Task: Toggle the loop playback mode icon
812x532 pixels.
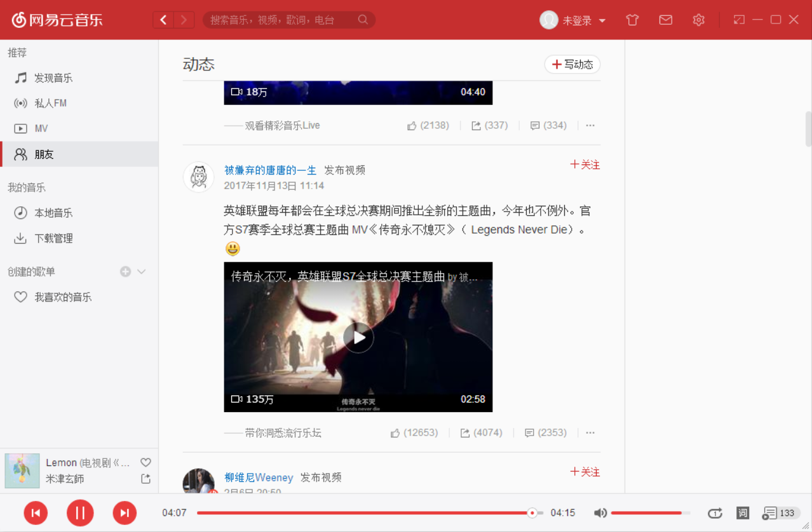Action: 715,513
